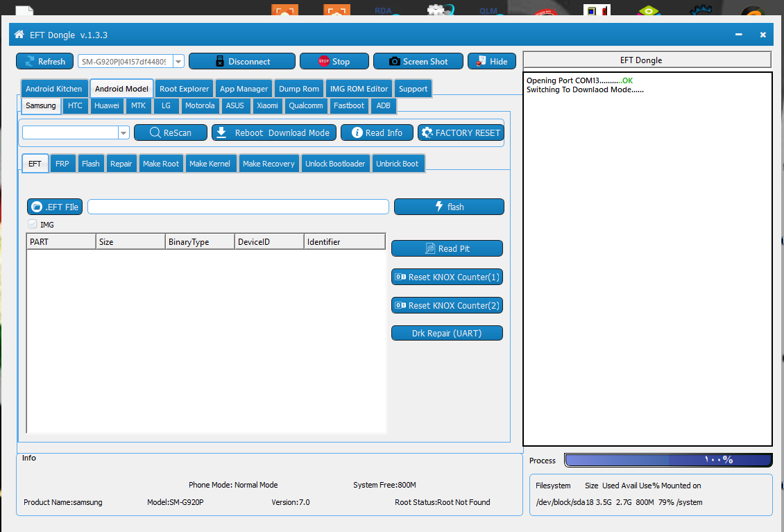Click the PART column header
Image resolution: width=784 pixels, height=532 pixels.
61,241
